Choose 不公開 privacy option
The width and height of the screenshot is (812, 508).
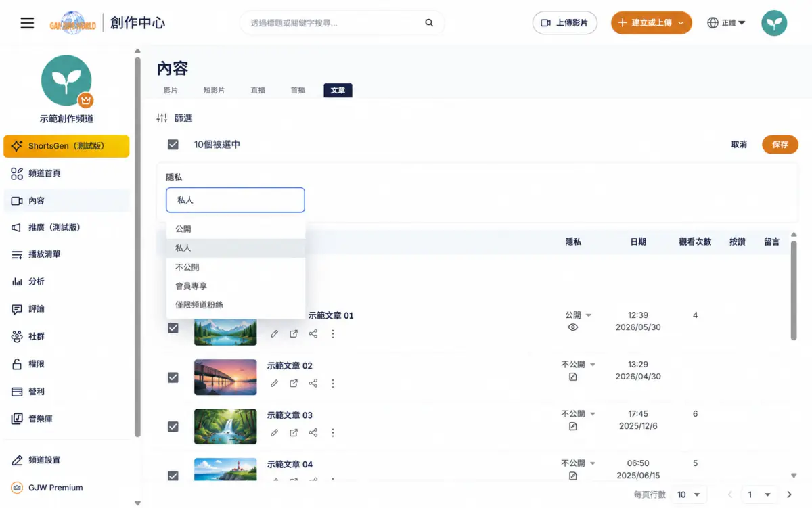[x=235, y=267]
